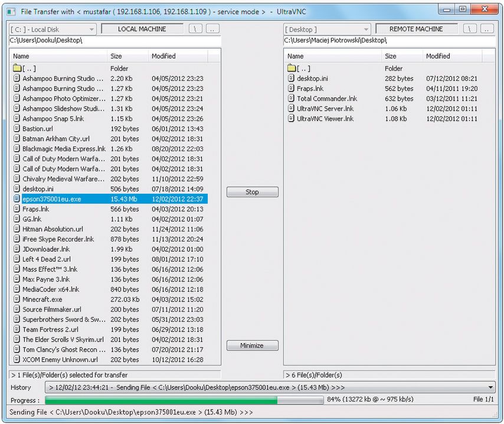Click the local parent folder [..] icon
The height and width of the screenshot is (424, 504).
pyautogui.click(x=17, y=68)
